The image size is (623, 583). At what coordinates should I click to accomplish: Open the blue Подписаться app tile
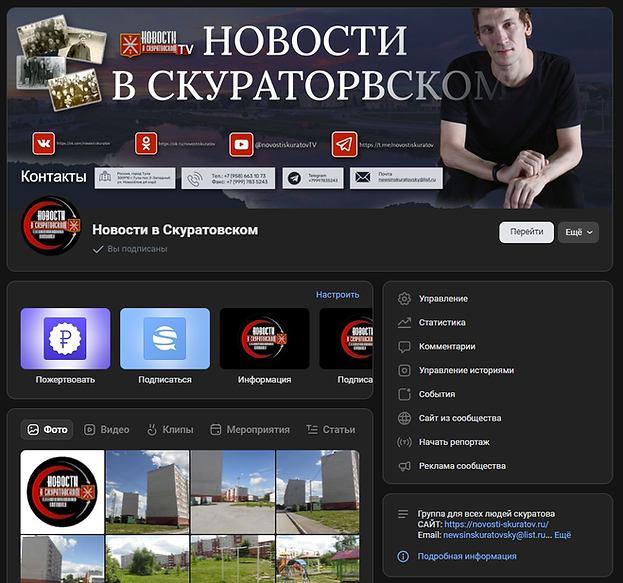coord(165,339)
